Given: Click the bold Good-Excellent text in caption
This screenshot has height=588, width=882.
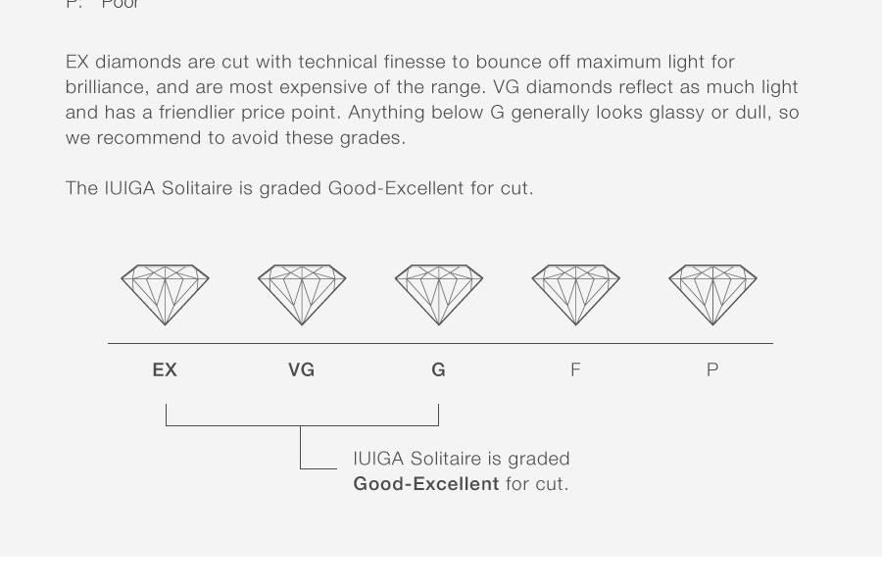Looking at the screenshot, I should pos(426,484).
